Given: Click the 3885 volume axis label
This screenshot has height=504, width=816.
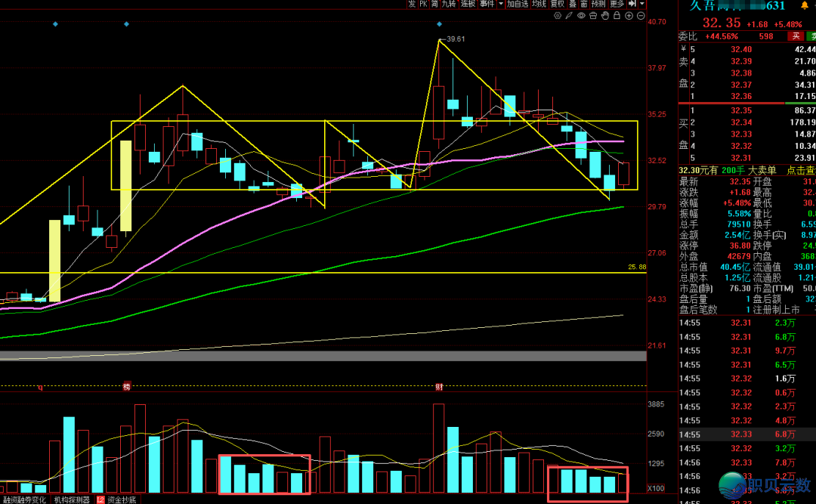Looking at the screenshot, I should click(x=656, y=404).
